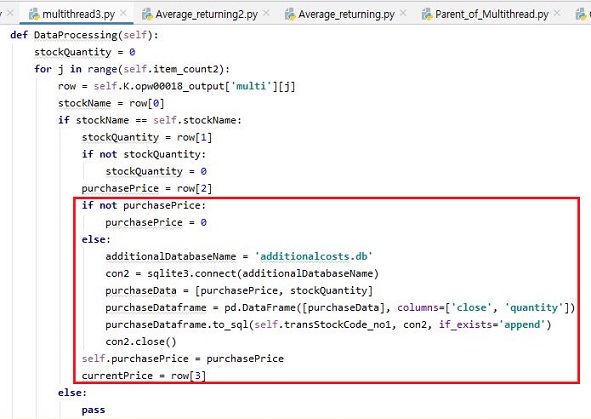Close the Average_returning2.py tab
591x419 pixels.
click(x=266, y=14)
